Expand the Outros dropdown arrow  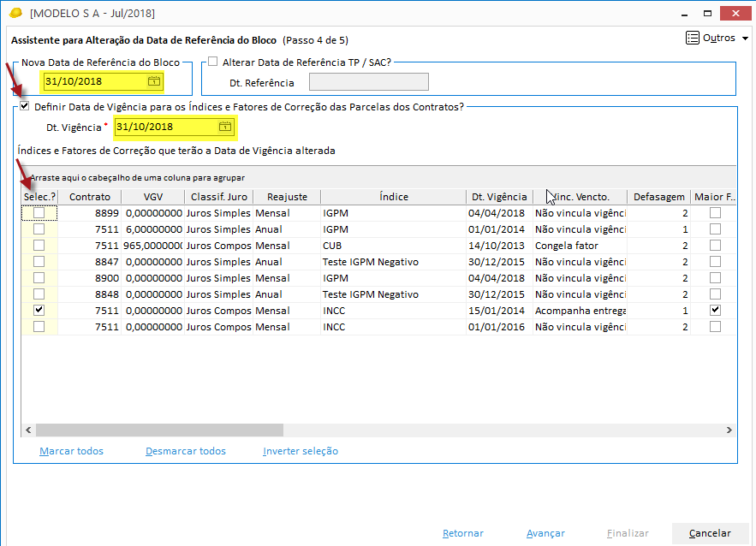pos(745,39)
